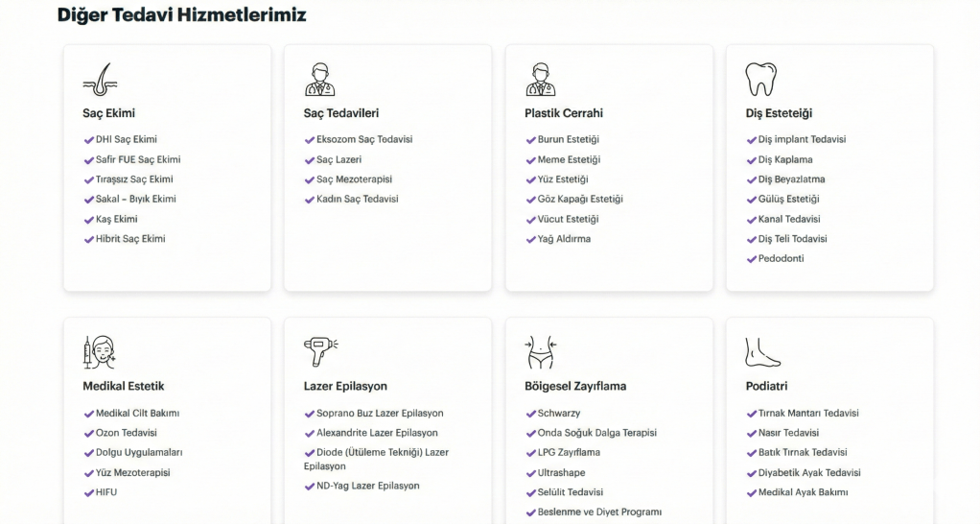Click the tooth icon above Diş Estetiği

[x=760, y=80]
